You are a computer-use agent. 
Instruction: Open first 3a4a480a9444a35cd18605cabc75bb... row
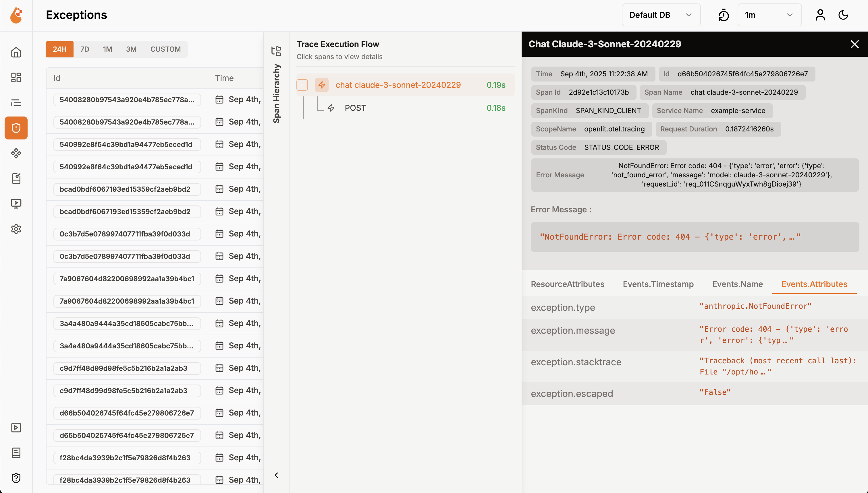(x=155, y=323)
